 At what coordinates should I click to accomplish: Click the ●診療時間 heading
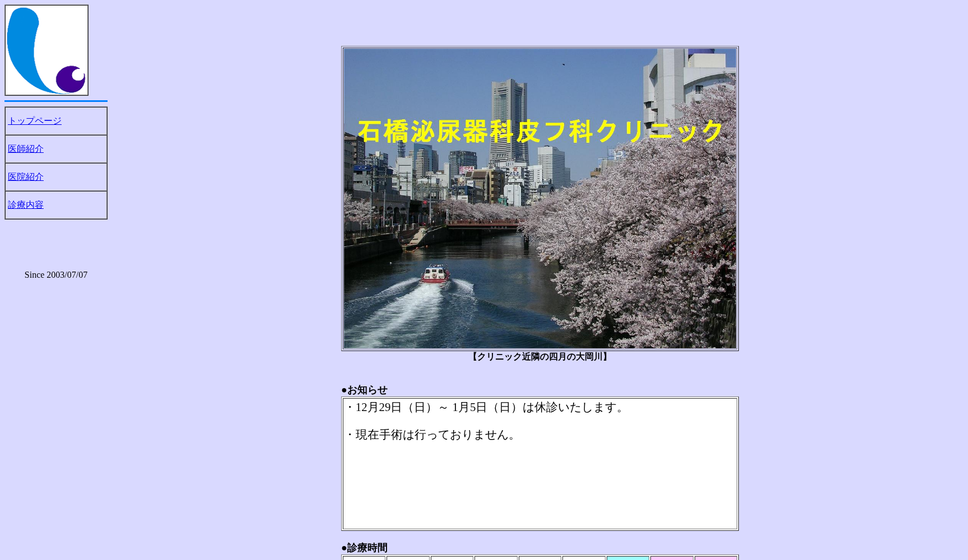[x=365, y=548]
